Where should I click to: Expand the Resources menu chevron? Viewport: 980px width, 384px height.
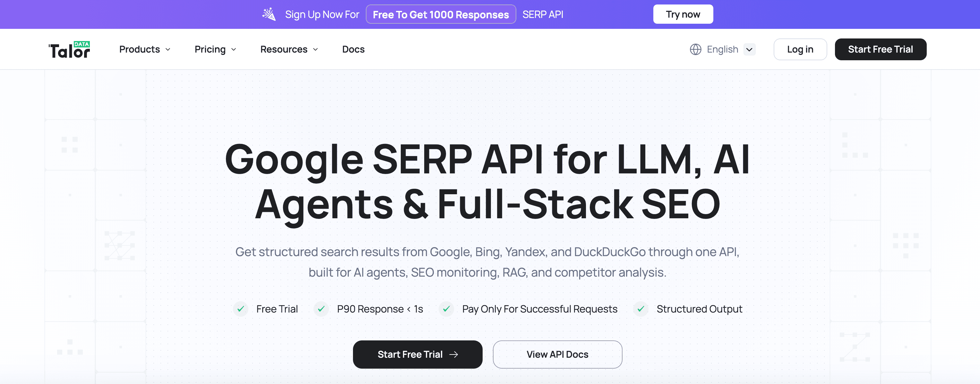coord(315,49)
